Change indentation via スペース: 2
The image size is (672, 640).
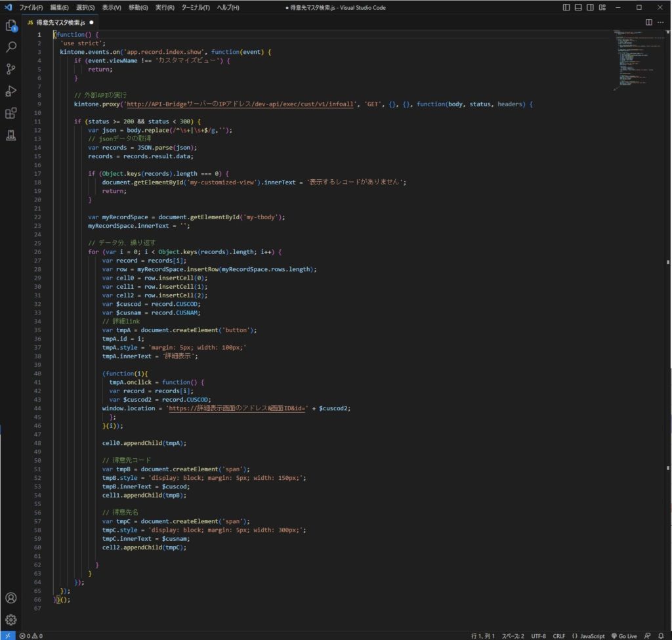coord(513,636)
